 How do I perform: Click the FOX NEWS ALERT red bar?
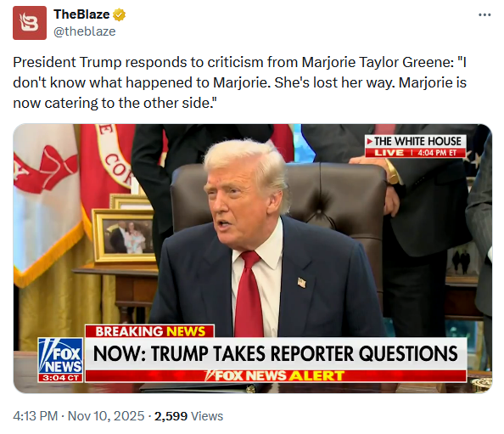pos(276,375)
